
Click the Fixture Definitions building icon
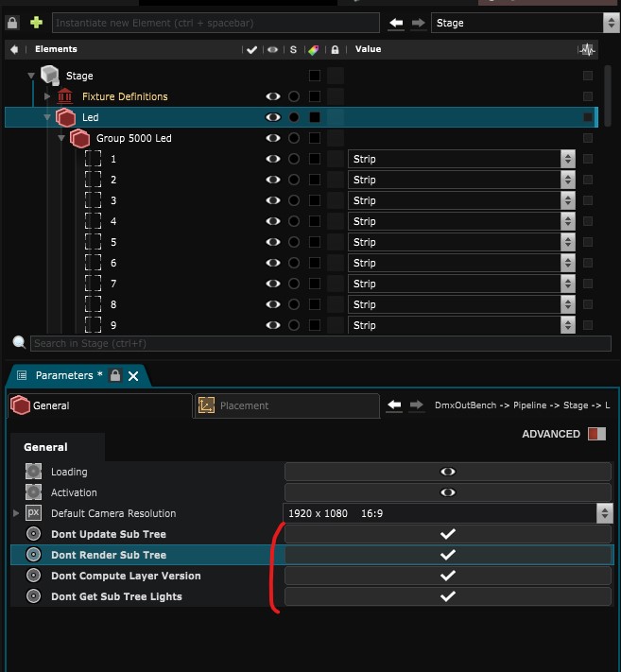click(65, 96)
